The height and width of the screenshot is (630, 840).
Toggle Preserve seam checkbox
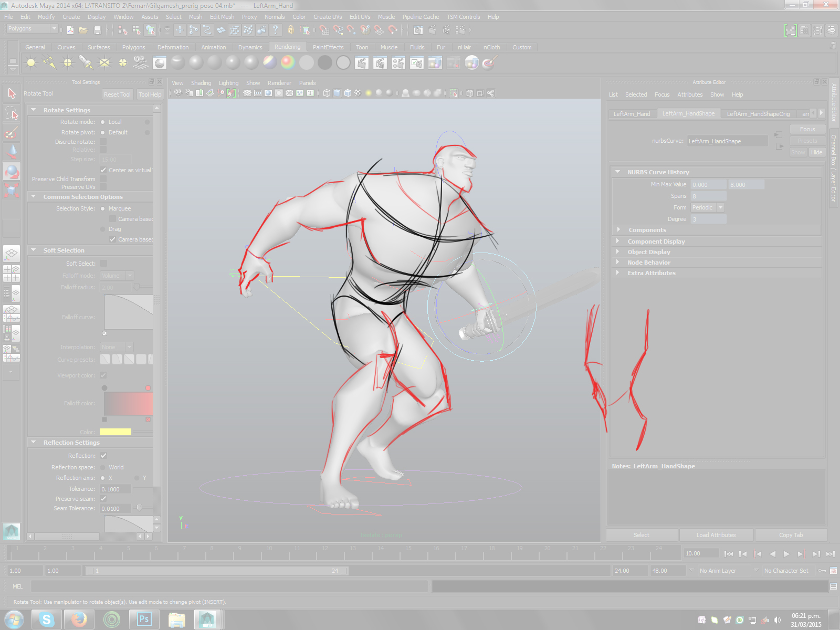[x=103, y=499]
